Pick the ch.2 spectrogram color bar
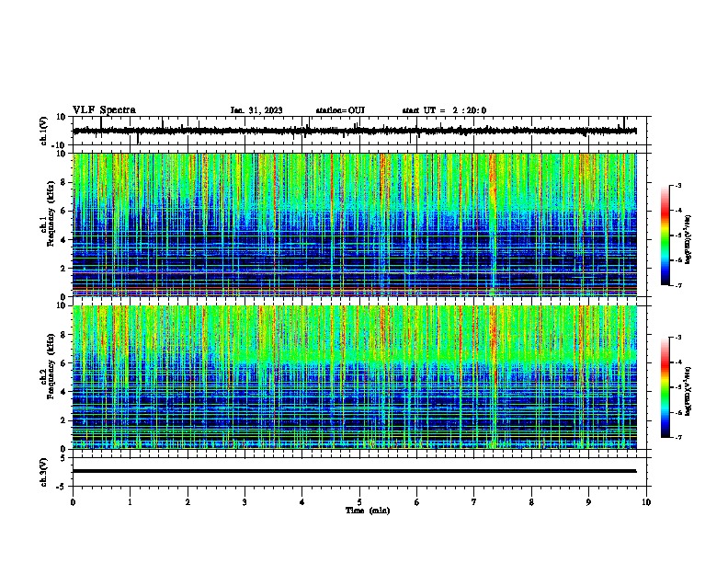 [665, 387]
